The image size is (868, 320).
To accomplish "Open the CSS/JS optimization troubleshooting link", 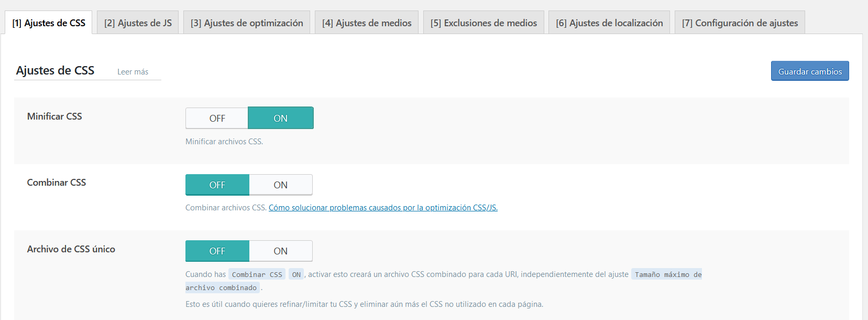I will click(383, 208).
